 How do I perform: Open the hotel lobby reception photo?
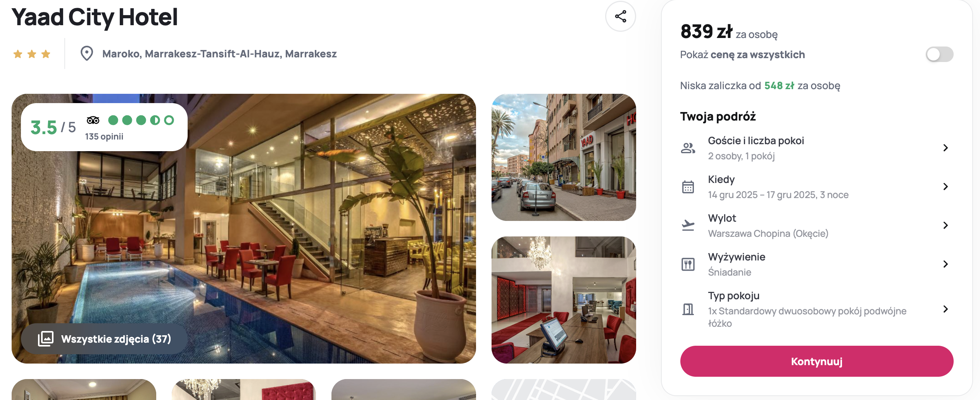click(564, 300)
